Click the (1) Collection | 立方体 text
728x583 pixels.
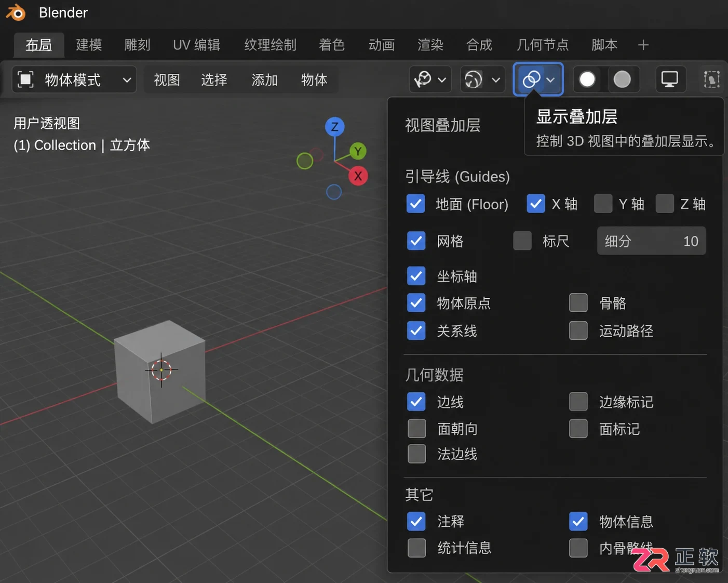pyautogui.click(x=82, y=145)
